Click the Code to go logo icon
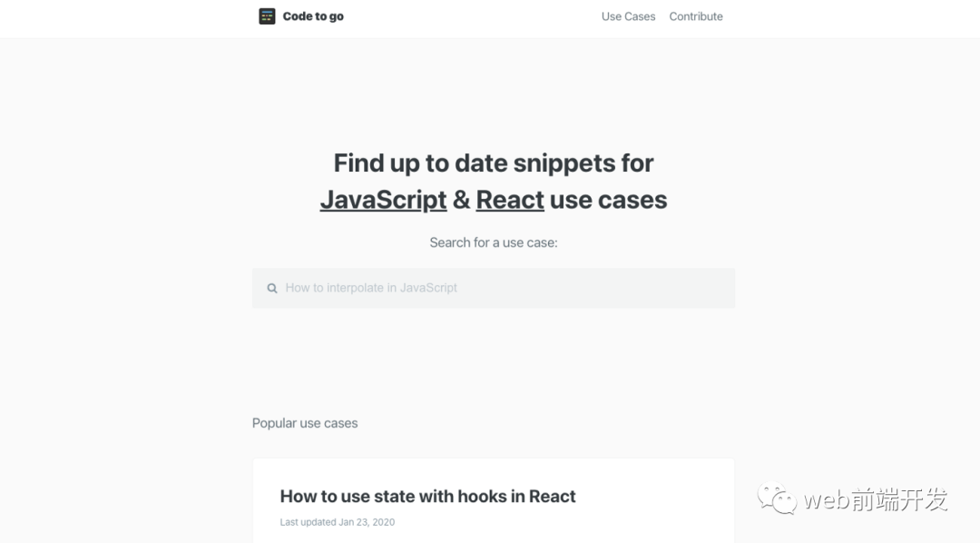The width and height of the screenshot is (980, 543). pos(267,16)
